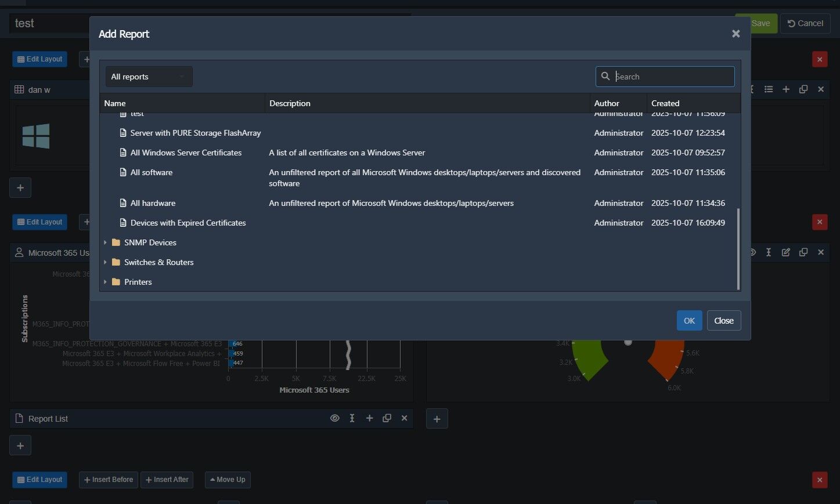Select the All Windows Server Certificates report

[186, 153]
